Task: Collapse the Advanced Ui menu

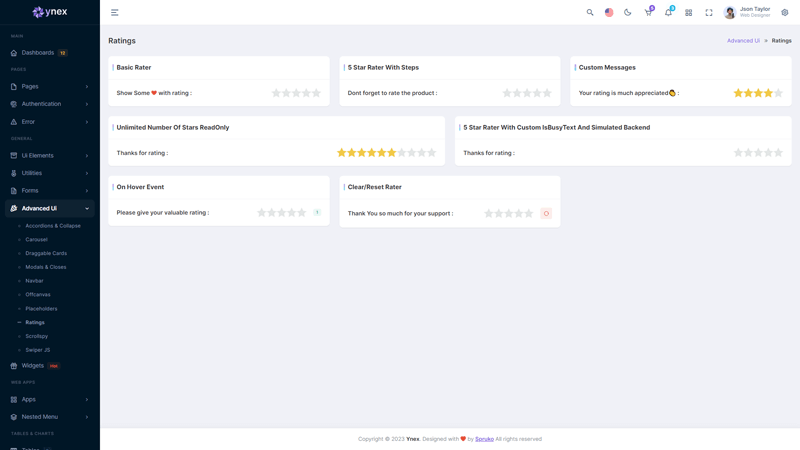Action: pos(50,208)
